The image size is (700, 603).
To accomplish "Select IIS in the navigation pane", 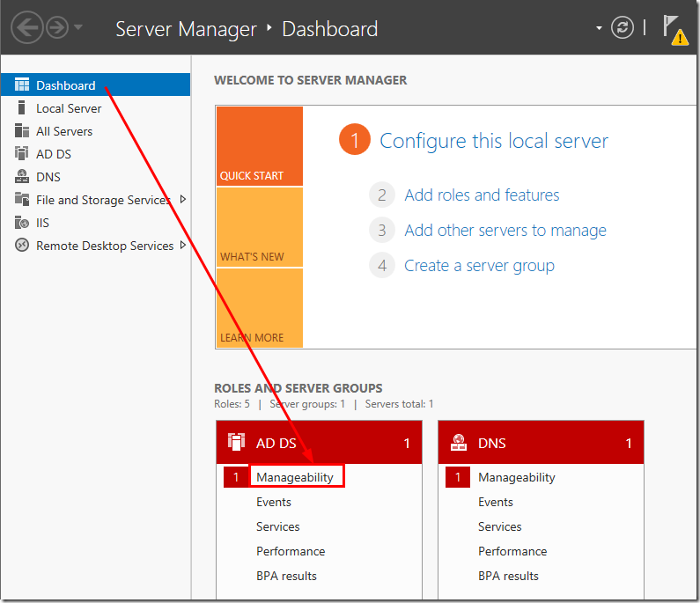I will pyautogui.click(x=42, y=223).
